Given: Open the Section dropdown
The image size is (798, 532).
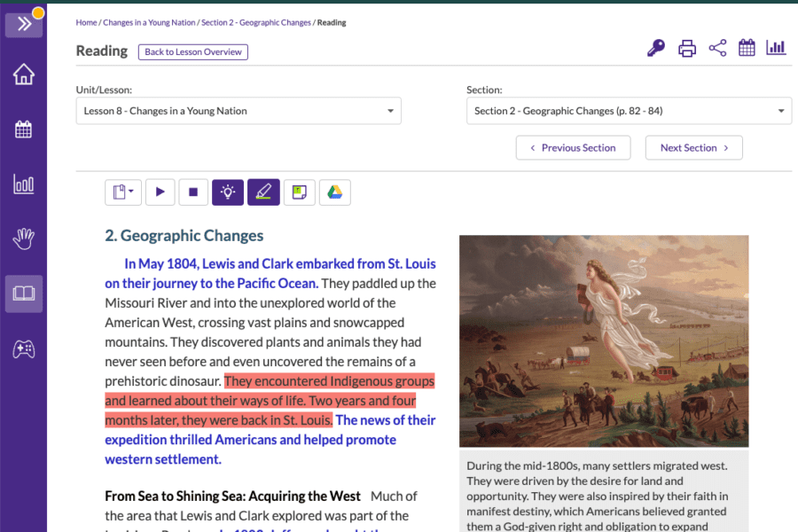Looking at the screenshot, I should [x=629, y=111].
